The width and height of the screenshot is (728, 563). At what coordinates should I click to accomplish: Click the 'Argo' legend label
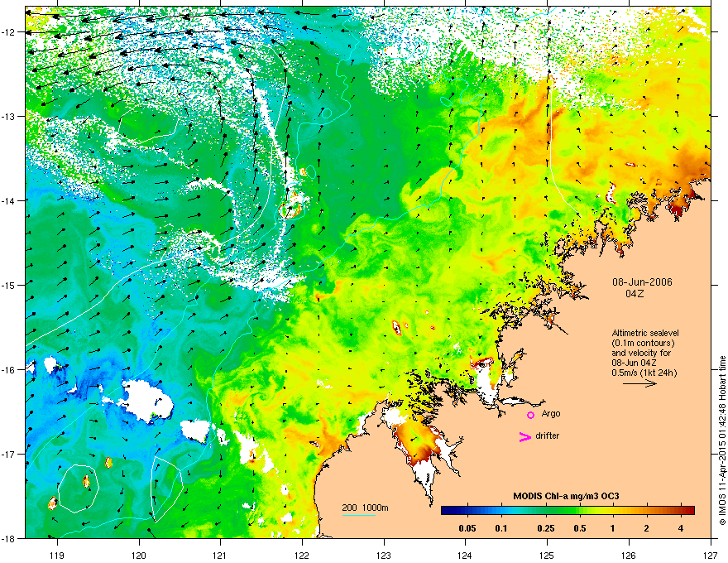pos(551,413)
